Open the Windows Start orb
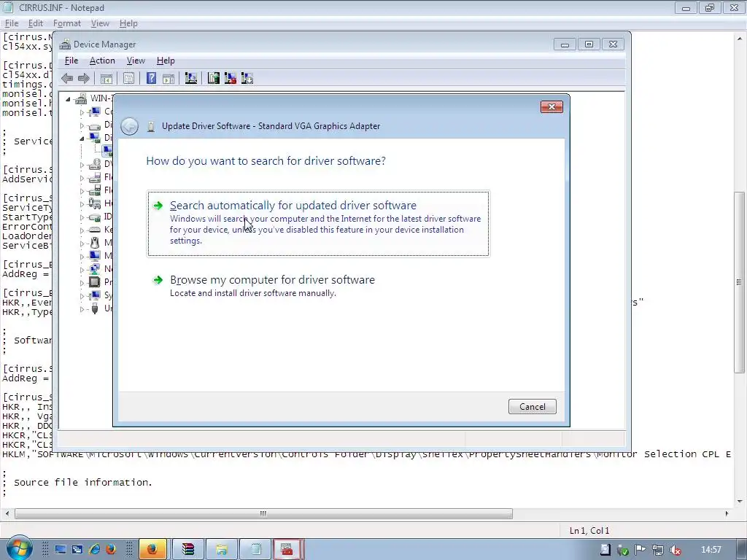Viewport: 747px width, 560px height. [x=20, y=549]
